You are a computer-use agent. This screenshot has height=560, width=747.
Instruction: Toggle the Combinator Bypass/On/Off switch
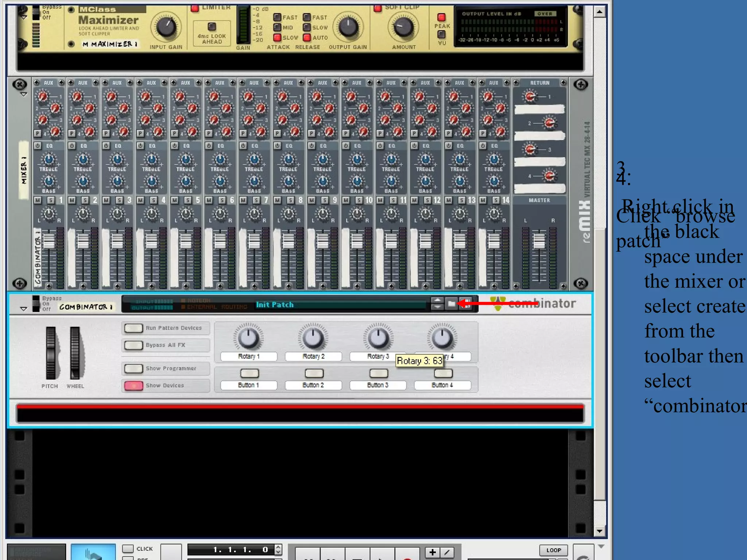pos(36,304)
